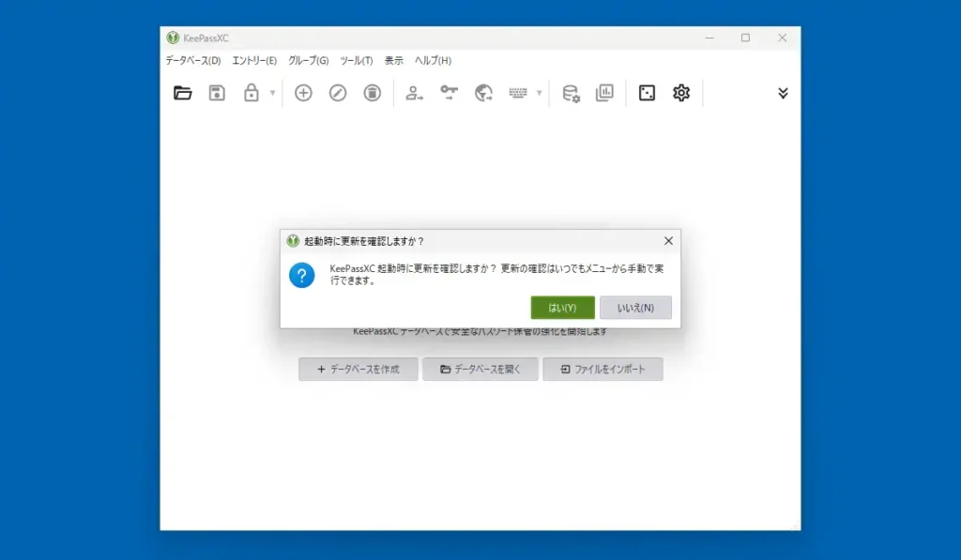
Task: Click the KeePassXC icon in dialog title
Action: pyautogui.click(x=293, y=241)
